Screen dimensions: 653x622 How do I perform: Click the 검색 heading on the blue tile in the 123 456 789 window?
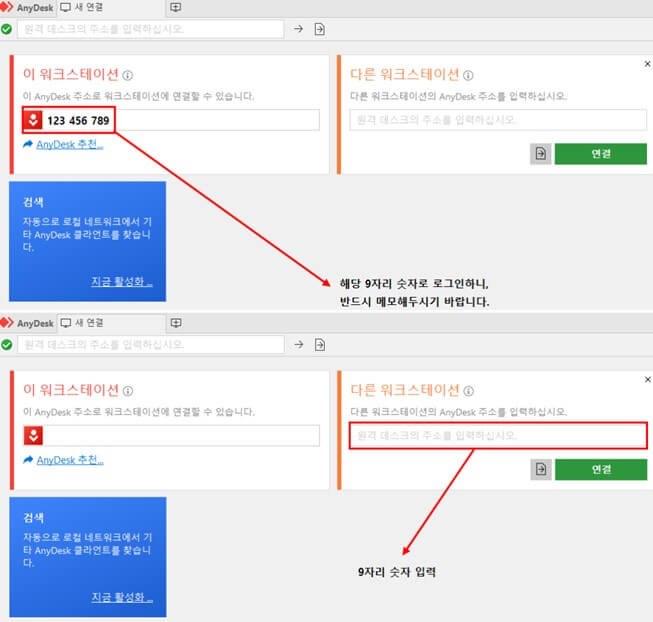point(33,202)
